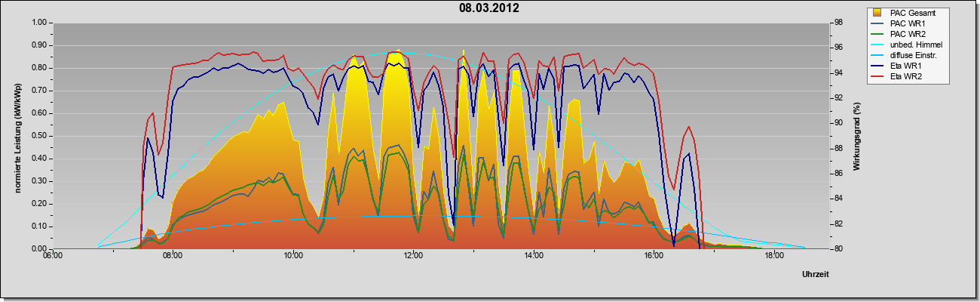Select the PAC WR1 legend entry

point(906,23)
